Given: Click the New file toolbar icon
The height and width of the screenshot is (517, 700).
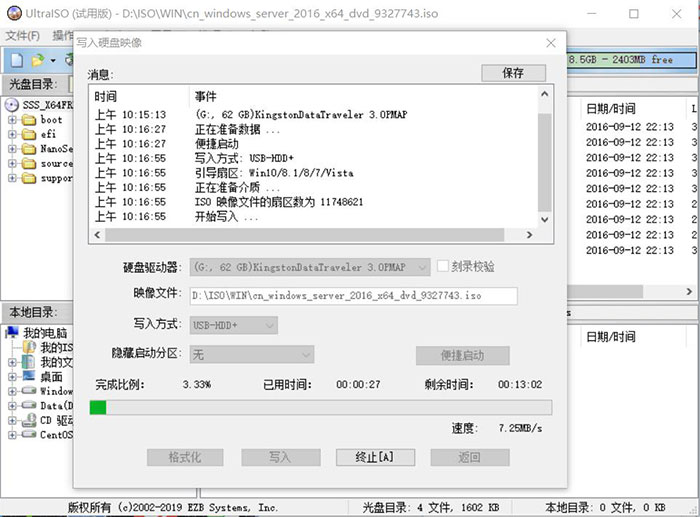Looking at the screenshot, I should coord(17,60).
